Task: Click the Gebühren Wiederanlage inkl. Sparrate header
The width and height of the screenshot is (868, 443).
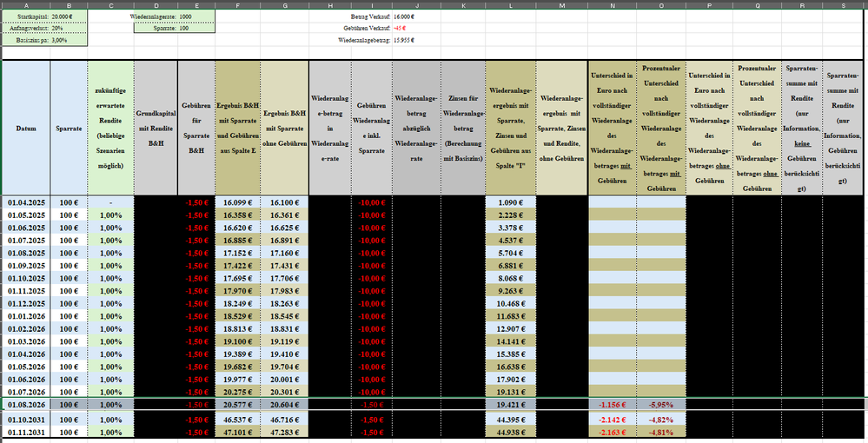Action: (372, 128)
